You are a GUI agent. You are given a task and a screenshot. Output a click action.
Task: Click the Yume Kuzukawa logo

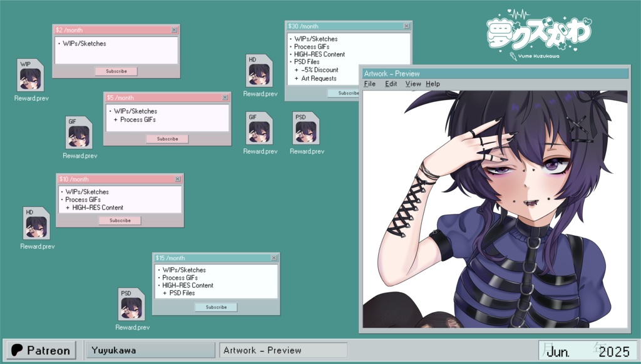tap(539, 35)
